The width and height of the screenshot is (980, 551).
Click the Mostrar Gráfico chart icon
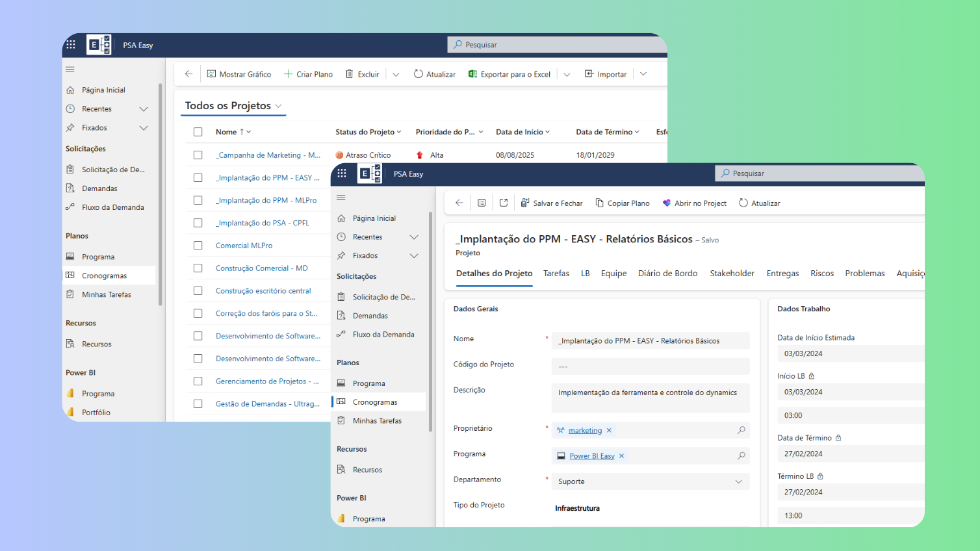[x=211, y=74]
